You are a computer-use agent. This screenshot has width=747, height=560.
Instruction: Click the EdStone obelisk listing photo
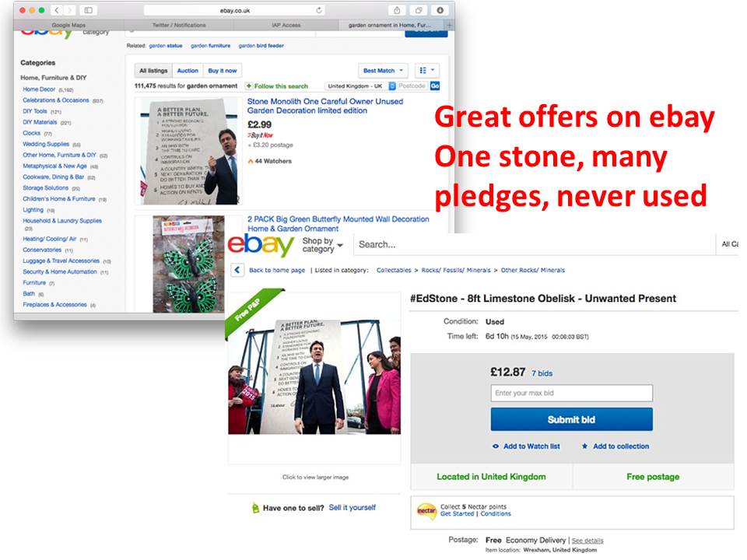[314, 376]
